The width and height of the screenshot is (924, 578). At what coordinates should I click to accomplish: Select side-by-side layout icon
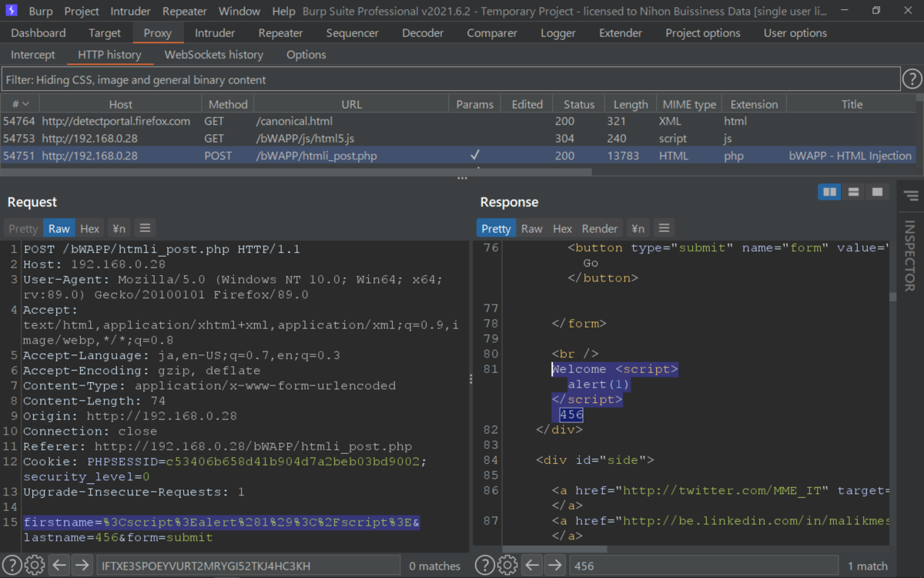pyautogui.click(x=830, y=192)
